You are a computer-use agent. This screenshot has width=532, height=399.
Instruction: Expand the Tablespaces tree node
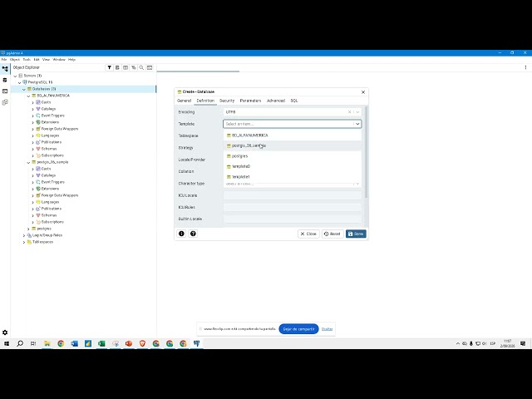(x=24, y=242)
